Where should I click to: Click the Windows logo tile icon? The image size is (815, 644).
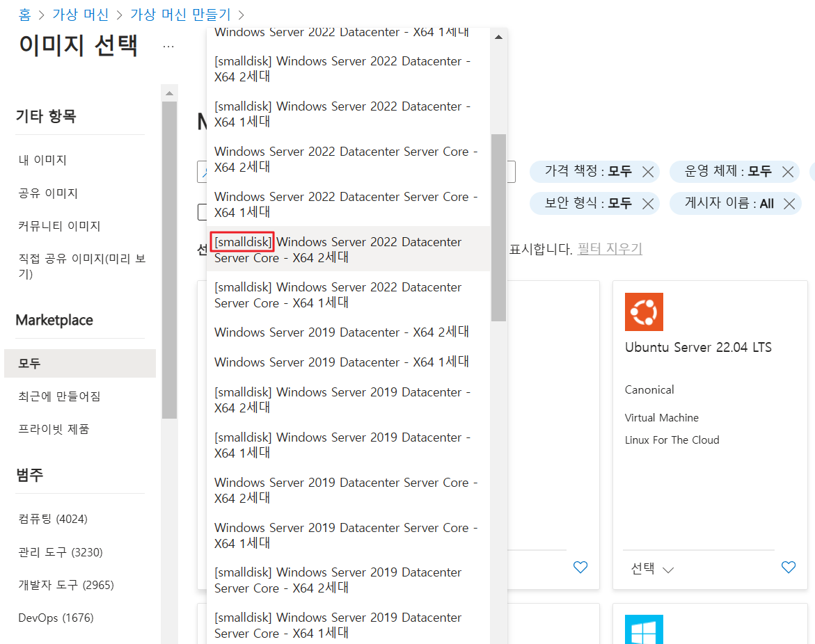coord(644,629)
